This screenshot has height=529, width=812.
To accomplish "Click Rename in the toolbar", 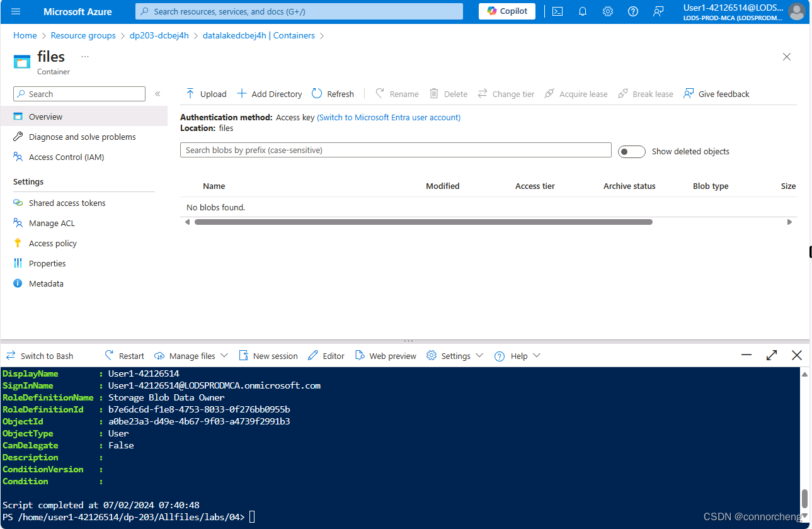I will click(x=397, y=94).
